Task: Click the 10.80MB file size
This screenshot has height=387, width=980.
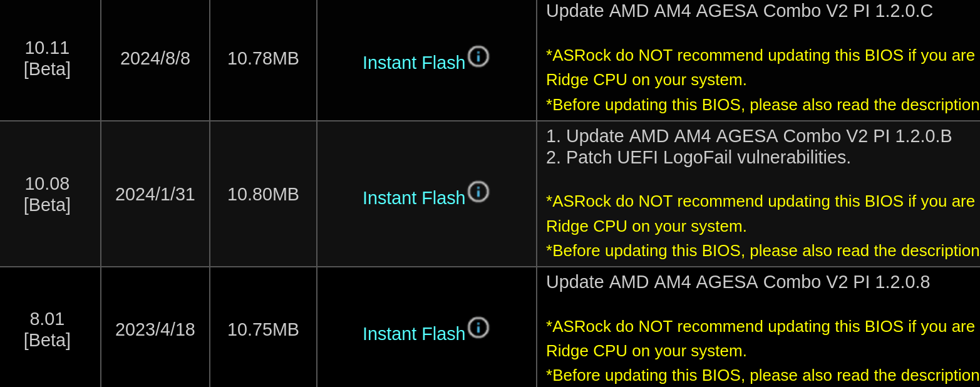Action: tap(263, 194)
